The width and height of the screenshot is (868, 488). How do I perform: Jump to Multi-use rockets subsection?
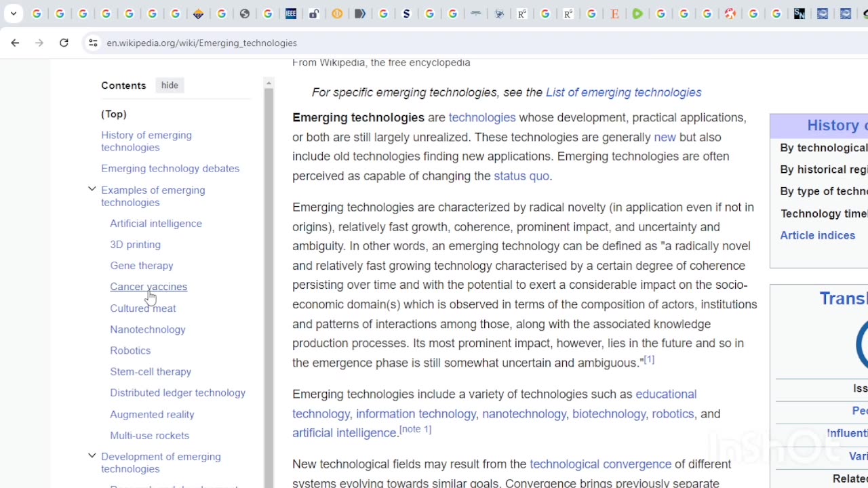click(150, 435)
